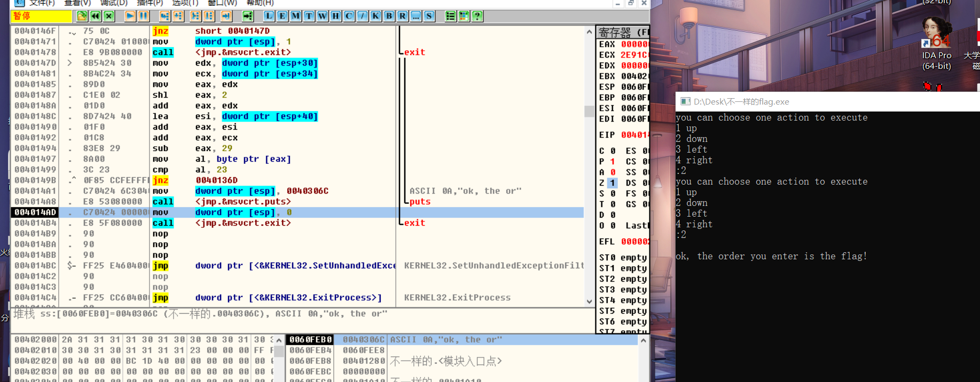This screenshot has width=980, height=382.
Task: Open the Log window with L button
Action: pos(269,16)
